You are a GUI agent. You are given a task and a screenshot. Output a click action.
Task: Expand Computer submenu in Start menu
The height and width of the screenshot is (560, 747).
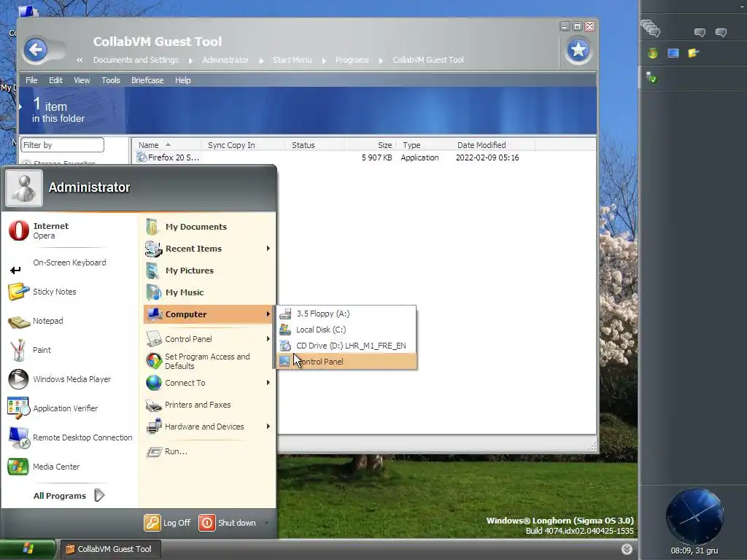(x=268, y=314)
